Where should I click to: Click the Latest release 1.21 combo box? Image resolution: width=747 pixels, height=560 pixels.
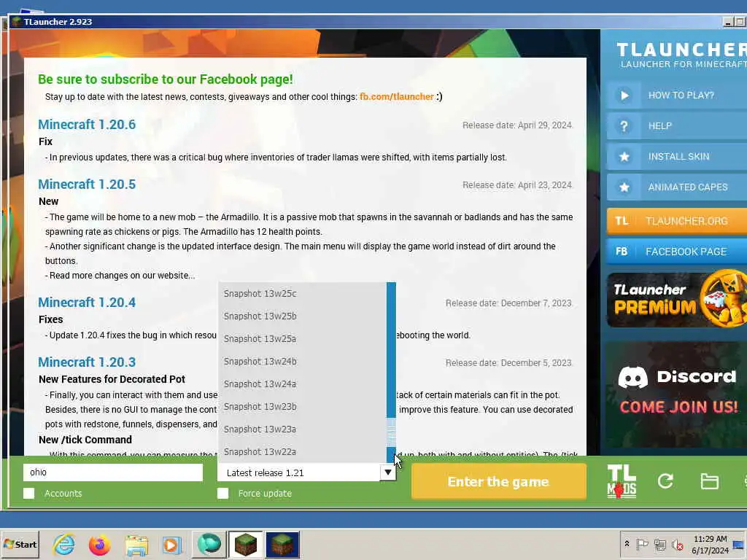[x=306, y=472]
